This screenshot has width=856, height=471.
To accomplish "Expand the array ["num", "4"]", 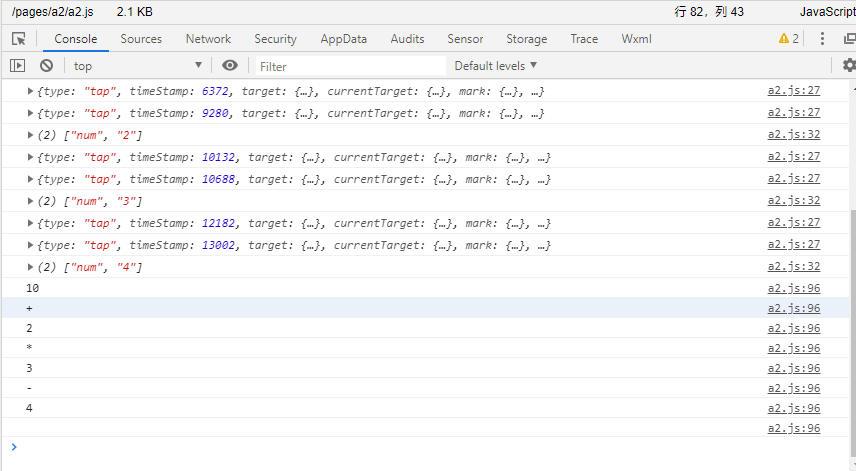I will tap(31, 267).
